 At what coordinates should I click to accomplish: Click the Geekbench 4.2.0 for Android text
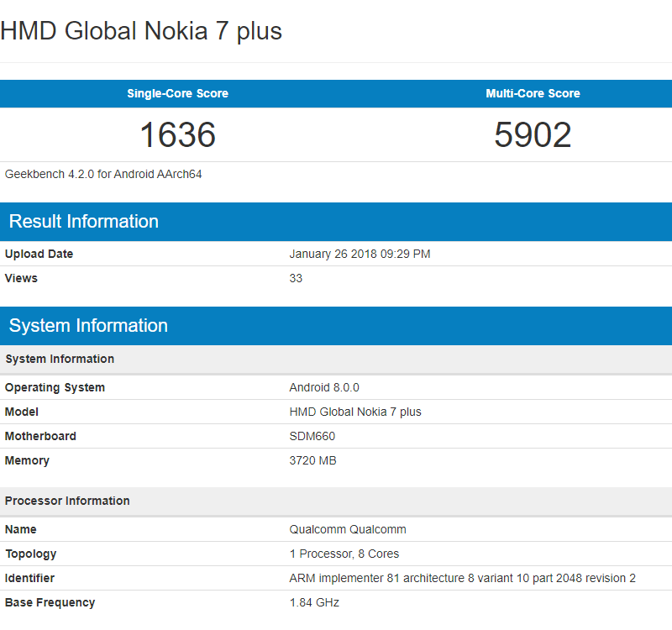pos(103,175)
